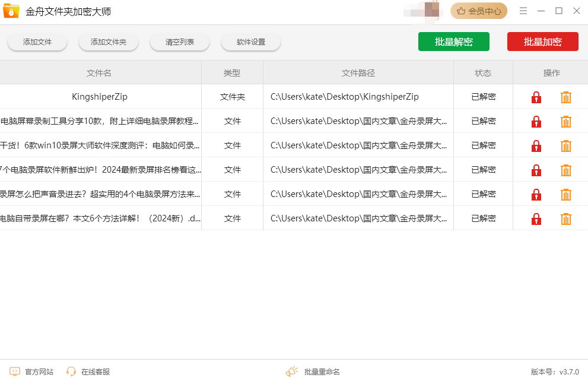Click the 类型 column header
Viewport: 588px width, 381px height.
232,73
